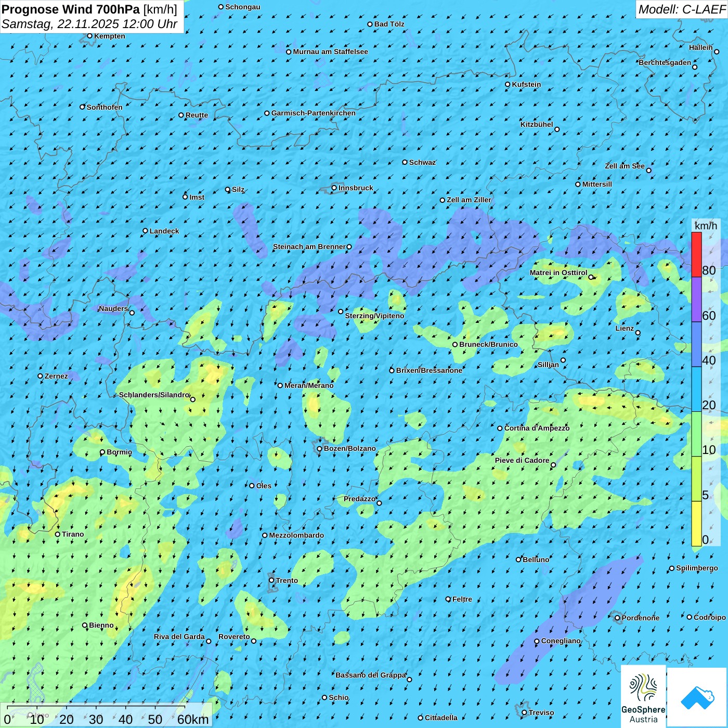Click the Bassano del Grappa label
Screen dimensions: 728x728
[371, 675]
